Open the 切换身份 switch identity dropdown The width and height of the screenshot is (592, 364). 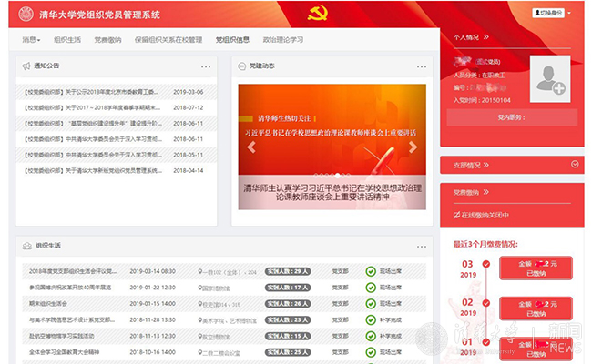pos(556,13)
